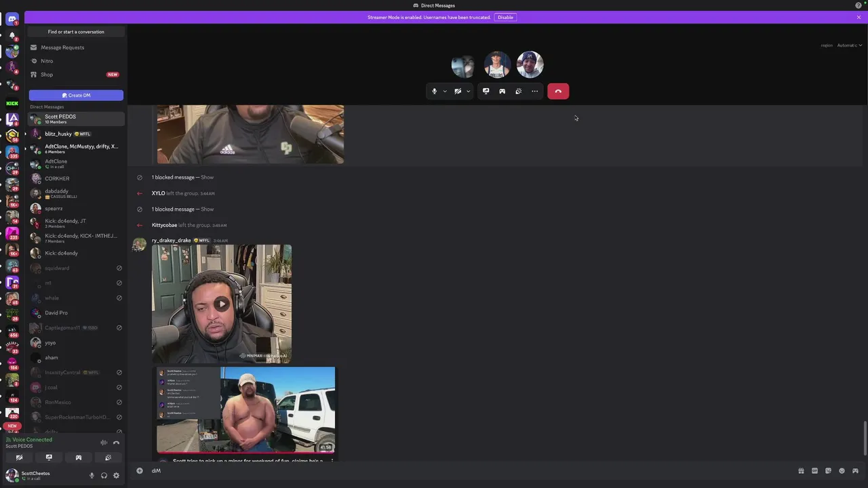This screenshot has height=488, width=868.
Task: Click blocked icon next to RonMexico
Action: [x=119, y=403]
